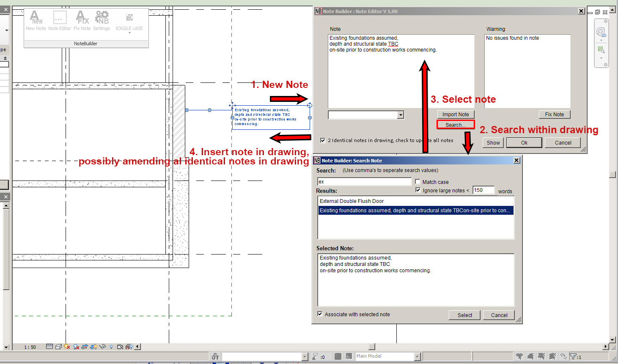Click the 'No issues found in note' warning box
This screenshot has width=618, height=364.
point(527,71)
